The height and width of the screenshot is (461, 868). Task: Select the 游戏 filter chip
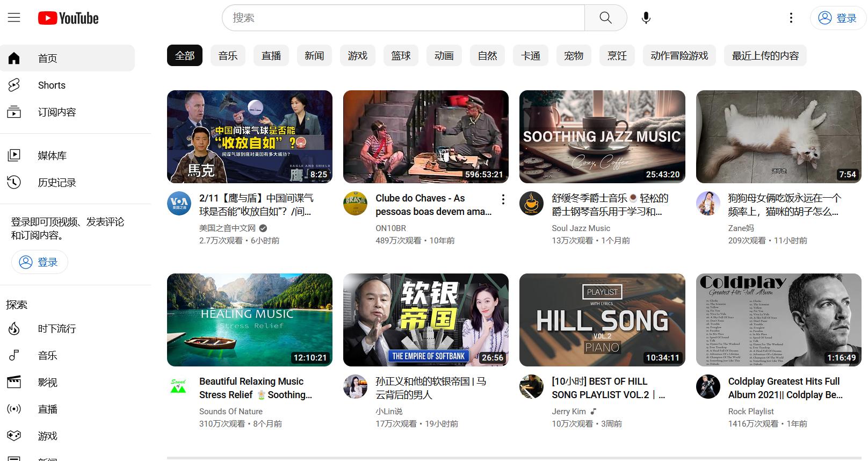pyautogui.click(x=358, y=55)
